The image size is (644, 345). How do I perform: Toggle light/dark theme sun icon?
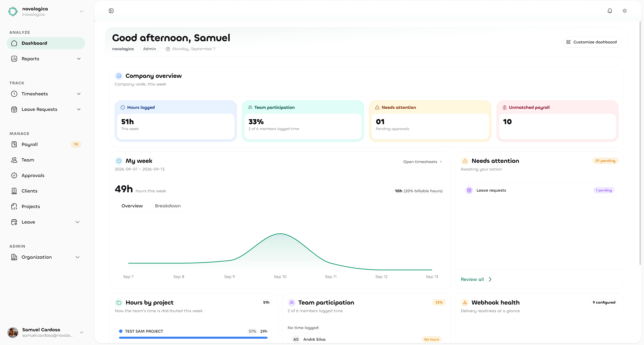624,11
